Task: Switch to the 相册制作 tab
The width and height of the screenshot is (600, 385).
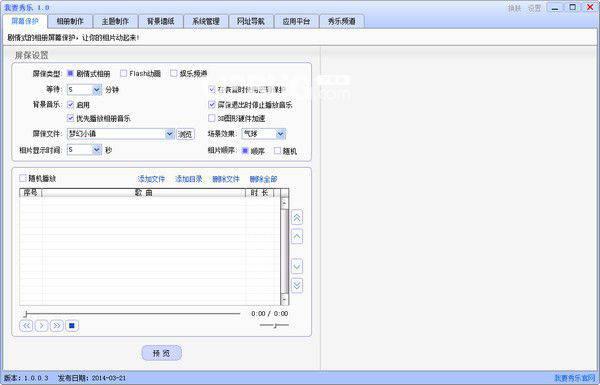Action: tap(70, 21)
